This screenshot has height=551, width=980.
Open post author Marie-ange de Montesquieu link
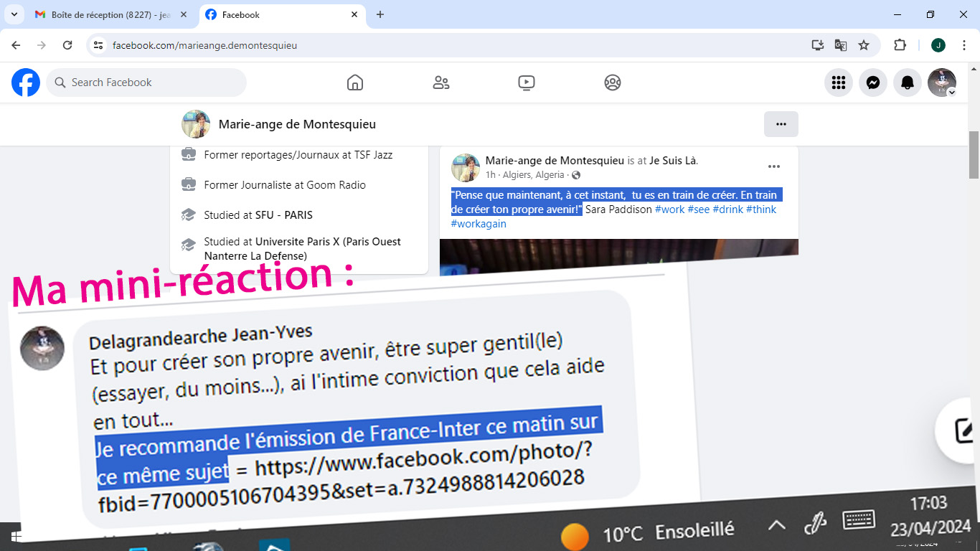555,161
